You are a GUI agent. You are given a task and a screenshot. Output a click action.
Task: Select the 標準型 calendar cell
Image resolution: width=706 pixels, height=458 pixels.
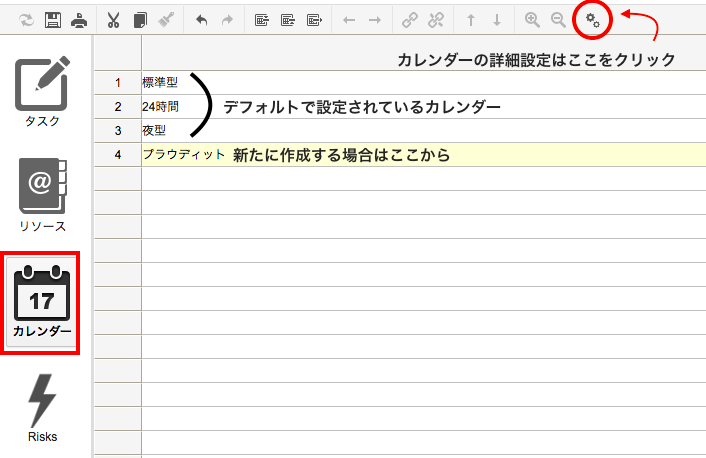(x=423, y=82)
